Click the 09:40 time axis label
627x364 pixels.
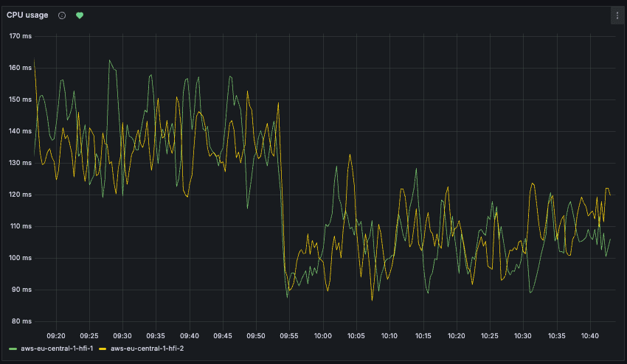(190, 336)
